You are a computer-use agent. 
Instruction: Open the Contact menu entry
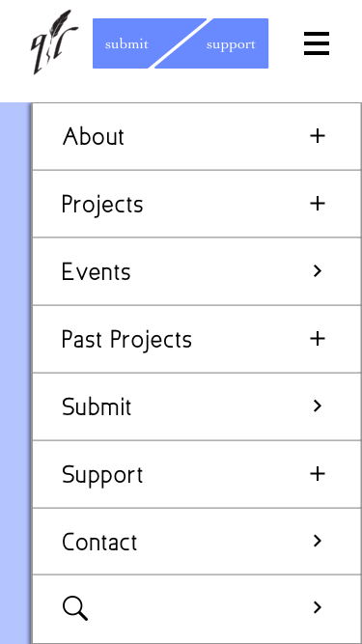[x=99, y=543]
